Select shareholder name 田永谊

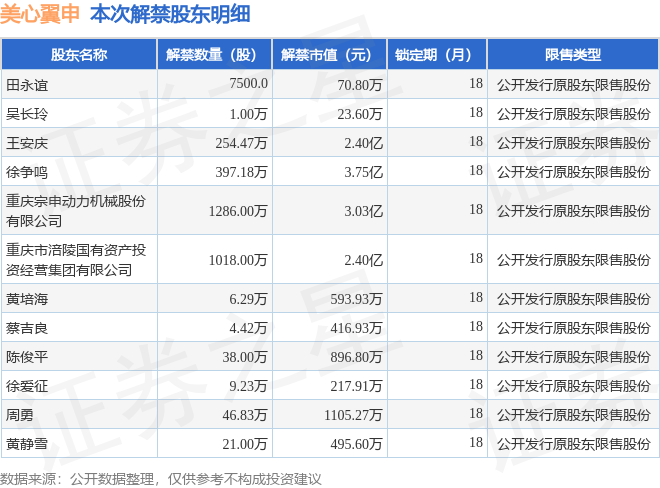[27, 85]
